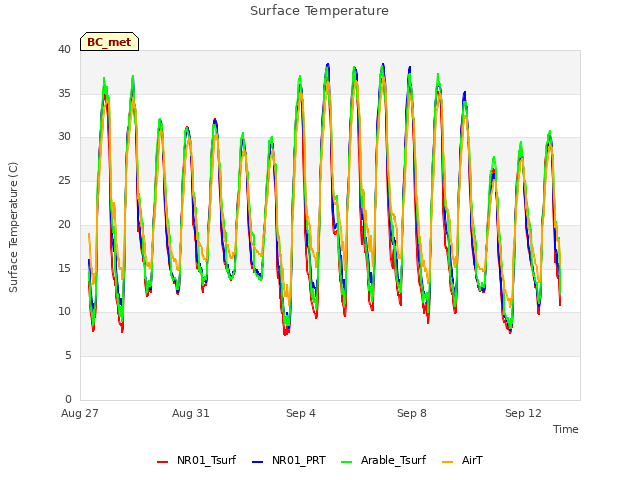Click the 10 y-axis tick label
640x480 pixels.
[64, 312]
